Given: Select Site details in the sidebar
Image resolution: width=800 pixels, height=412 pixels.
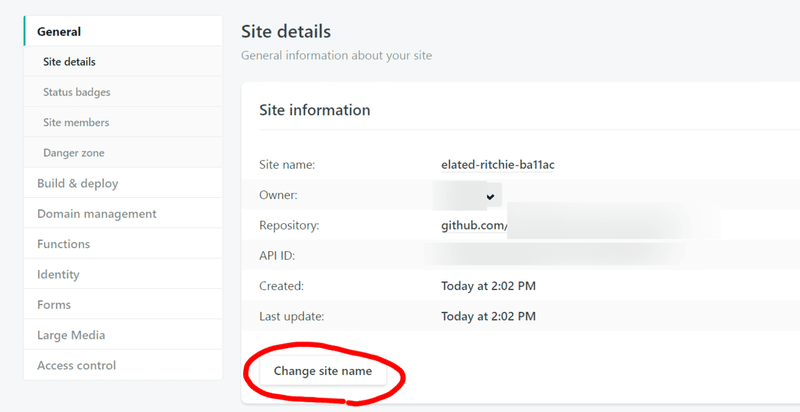Looking at the screenshot, I should (70, 62).
